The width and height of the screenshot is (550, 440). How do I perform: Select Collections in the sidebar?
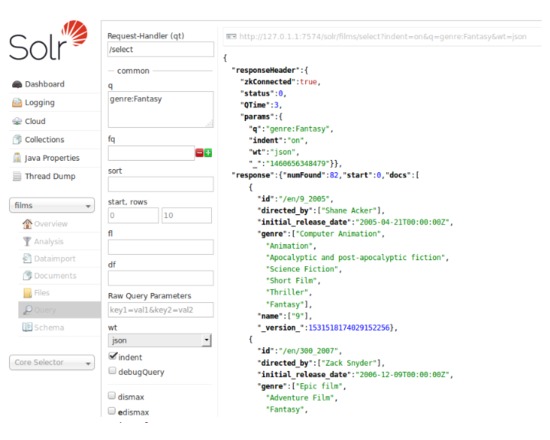coord(45,139)
